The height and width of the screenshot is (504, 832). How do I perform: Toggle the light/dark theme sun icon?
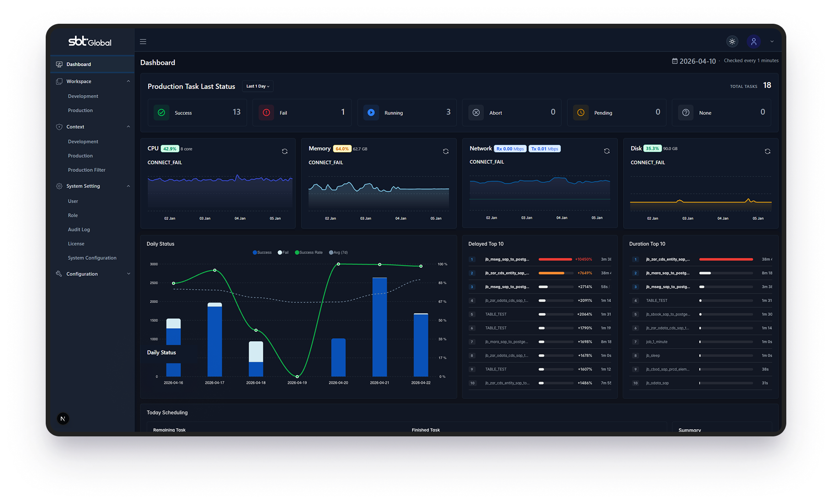point(732,42)
